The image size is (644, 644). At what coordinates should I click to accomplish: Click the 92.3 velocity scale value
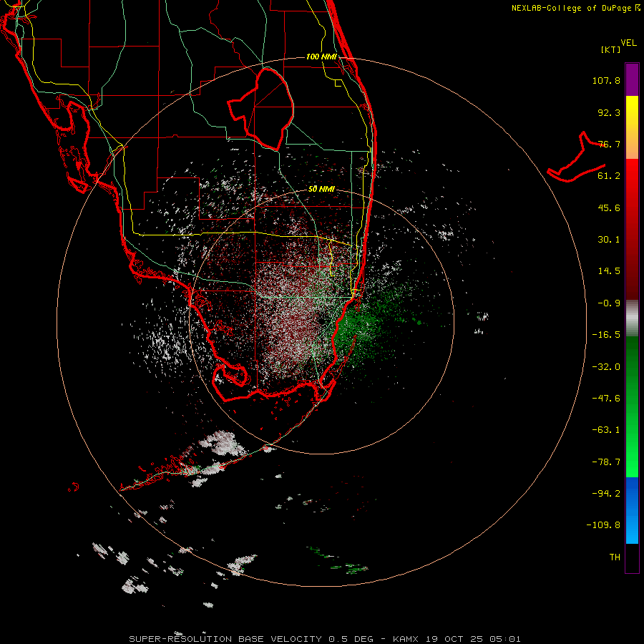pyautogui.click(x=609, y=112)
